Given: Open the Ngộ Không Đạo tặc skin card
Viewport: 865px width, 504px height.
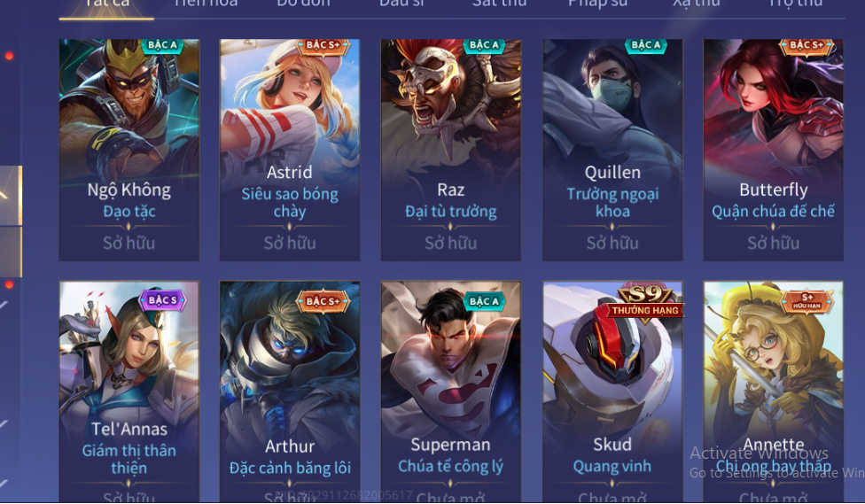Looking at the screenshot, I should pos(129,150).
